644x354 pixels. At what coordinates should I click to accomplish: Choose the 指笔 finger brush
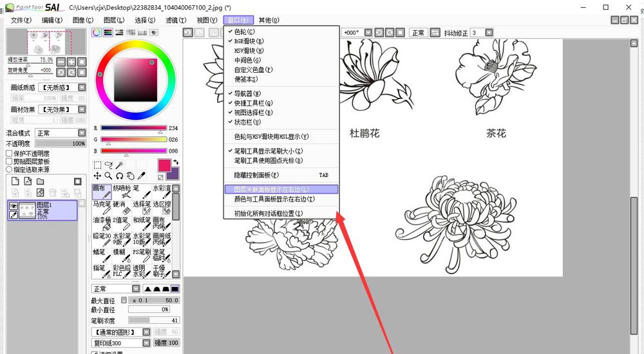click(x=102, y=271)
